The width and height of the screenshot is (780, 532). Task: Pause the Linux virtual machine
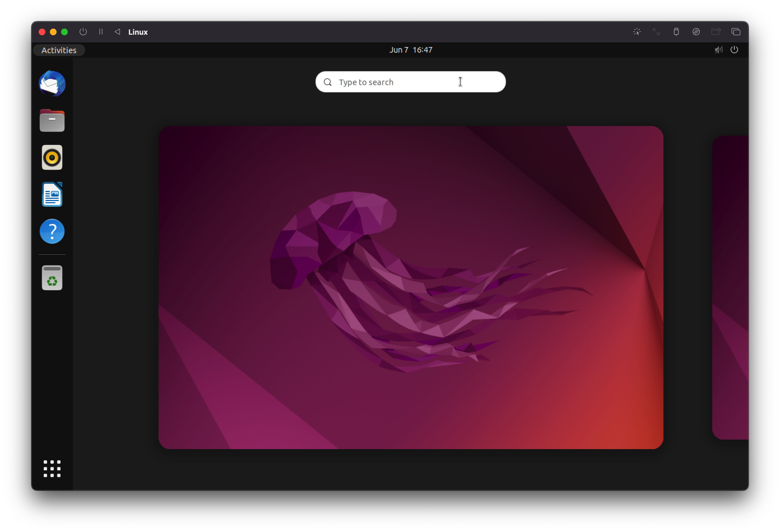(101, 32)
